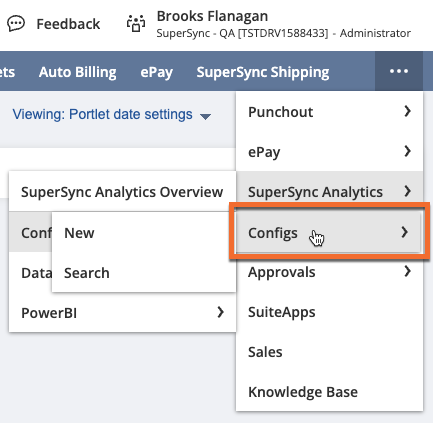Image resolution: width=433 pixels, height=423 pixels.
Task: Open the ePay tab in navigation bar
Action: [156, 72]
